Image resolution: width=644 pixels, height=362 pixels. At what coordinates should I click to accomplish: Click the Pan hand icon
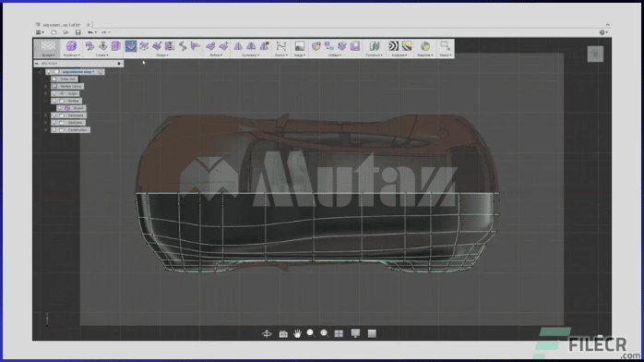pos(297,333)
